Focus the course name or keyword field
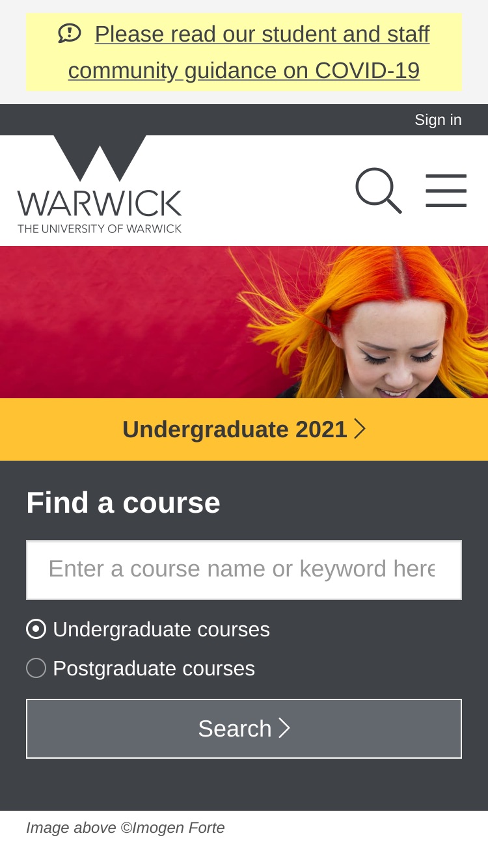This screenshot has width=488, height=868. pyautogui.click(x=244, y=570)
